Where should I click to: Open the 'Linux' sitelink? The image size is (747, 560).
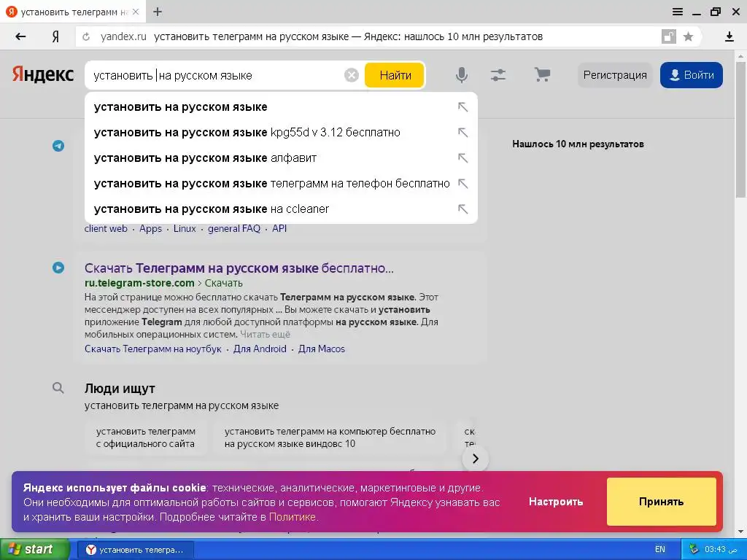(x=185, y=228)
